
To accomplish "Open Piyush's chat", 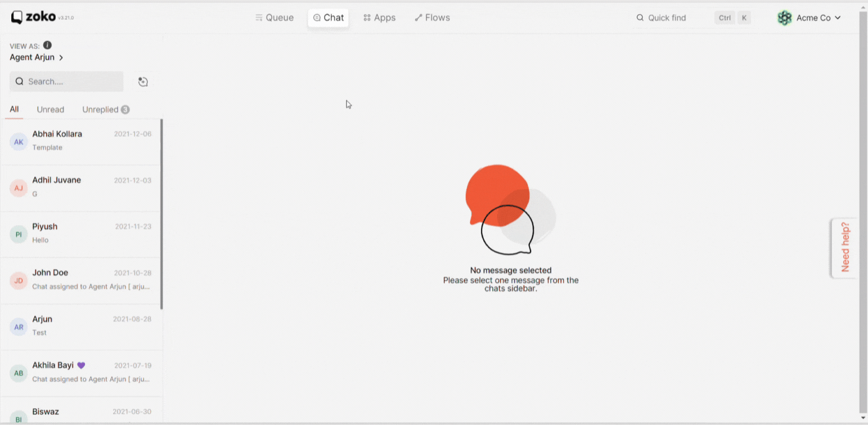I will coord(80,234).
